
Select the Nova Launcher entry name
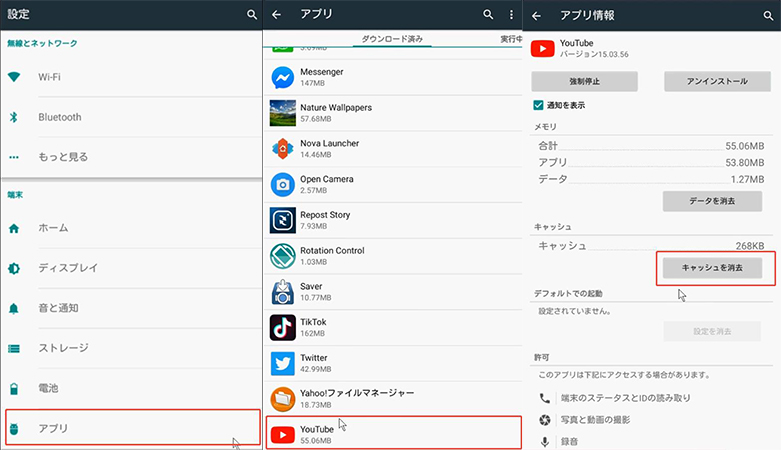tap(329, 144)
